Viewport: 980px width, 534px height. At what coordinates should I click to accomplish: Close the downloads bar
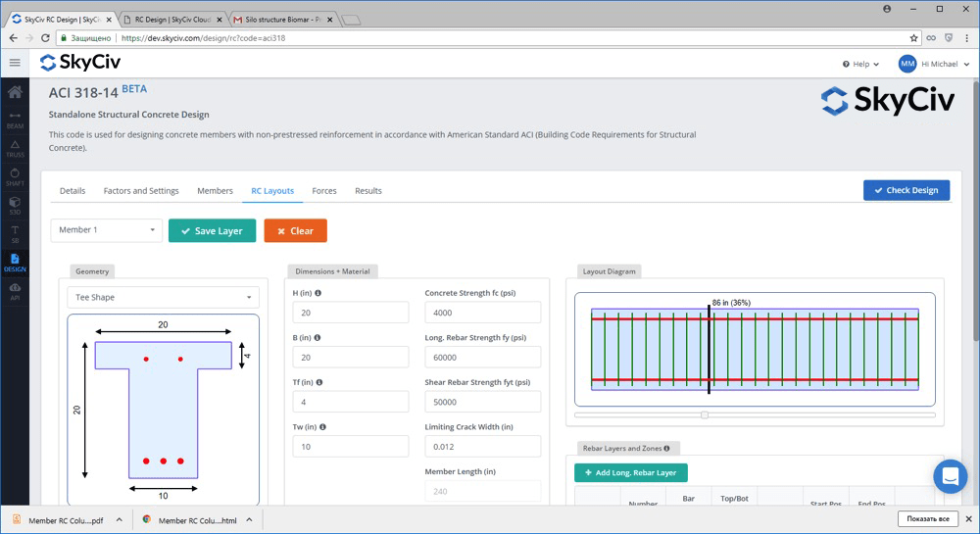(x=969, y=519)
